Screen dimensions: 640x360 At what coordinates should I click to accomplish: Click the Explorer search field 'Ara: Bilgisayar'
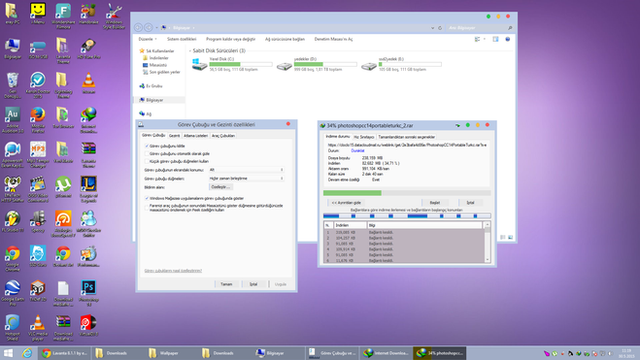click(x=480, y=28)
